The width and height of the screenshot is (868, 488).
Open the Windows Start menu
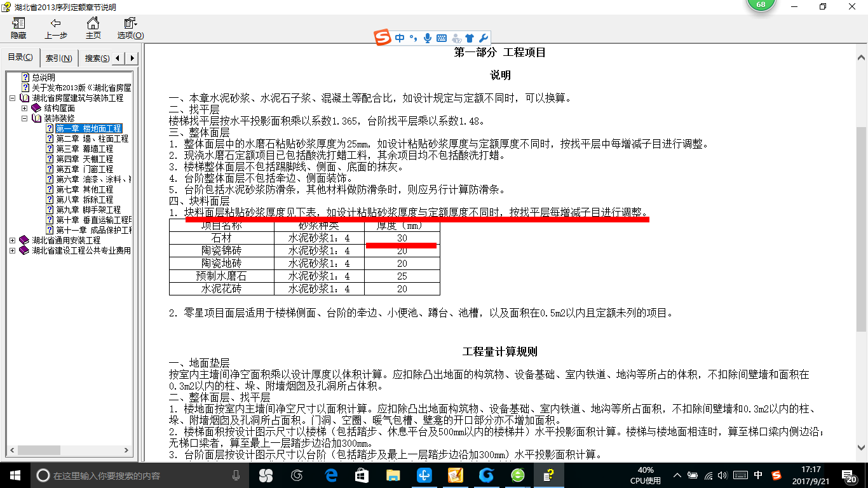[x=15, y=475]
